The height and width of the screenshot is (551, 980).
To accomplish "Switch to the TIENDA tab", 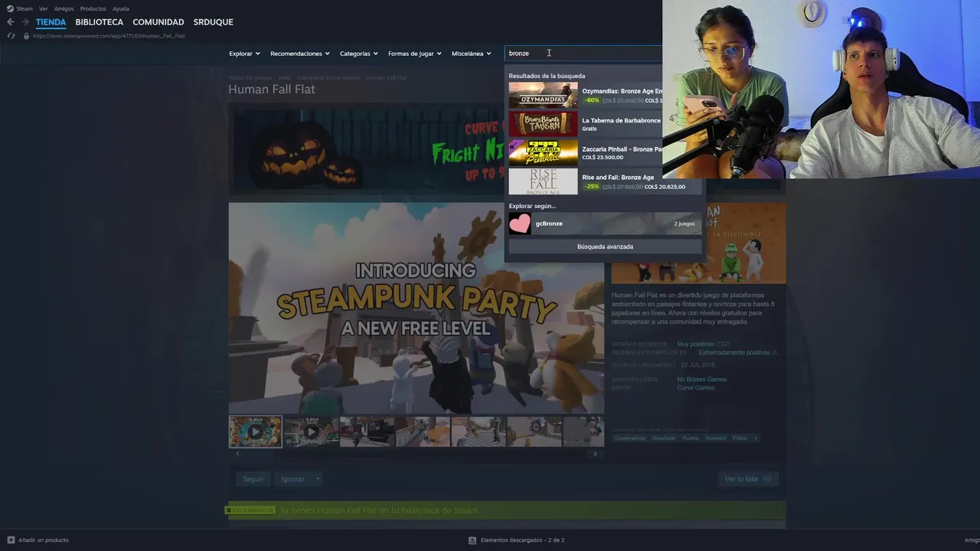I will click(x=51, y=22).
